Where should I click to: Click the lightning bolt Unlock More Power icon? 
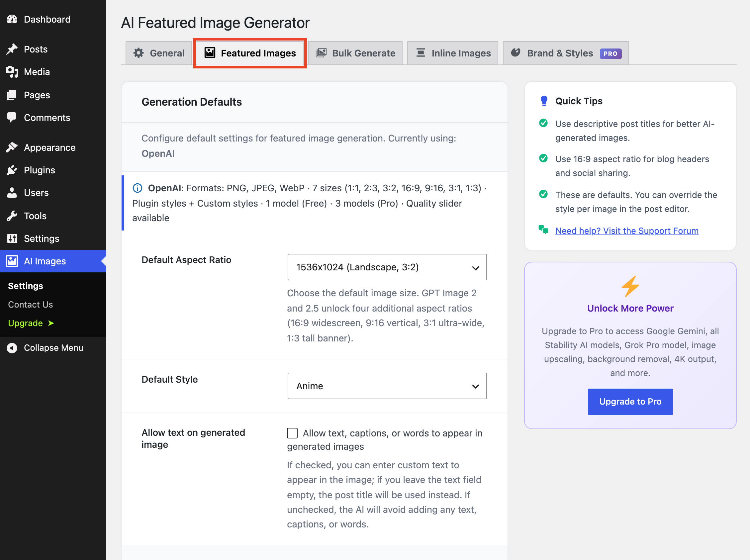(x=630, y=286)
